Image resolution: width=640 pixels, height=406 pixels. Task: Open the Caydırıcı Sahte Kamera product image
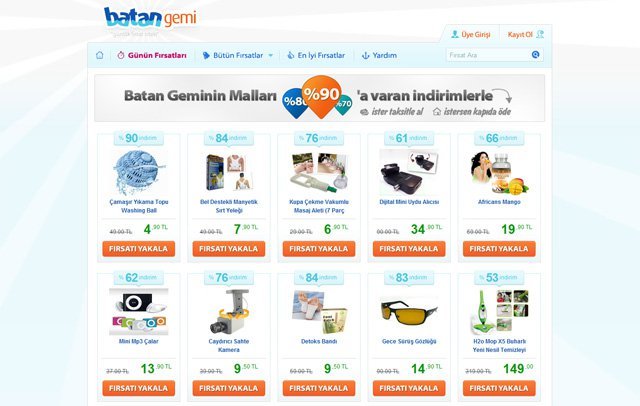(x=229, y=312)
